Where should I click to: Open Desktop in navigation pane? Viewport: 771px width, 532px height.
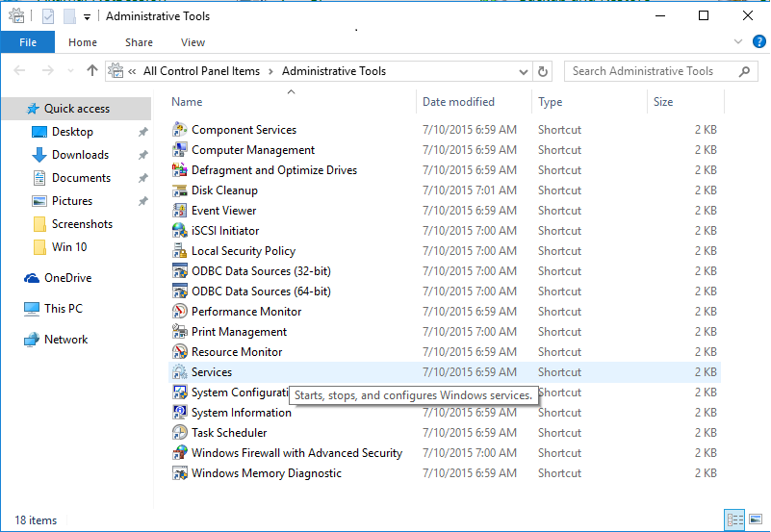(x=72, y=132)
